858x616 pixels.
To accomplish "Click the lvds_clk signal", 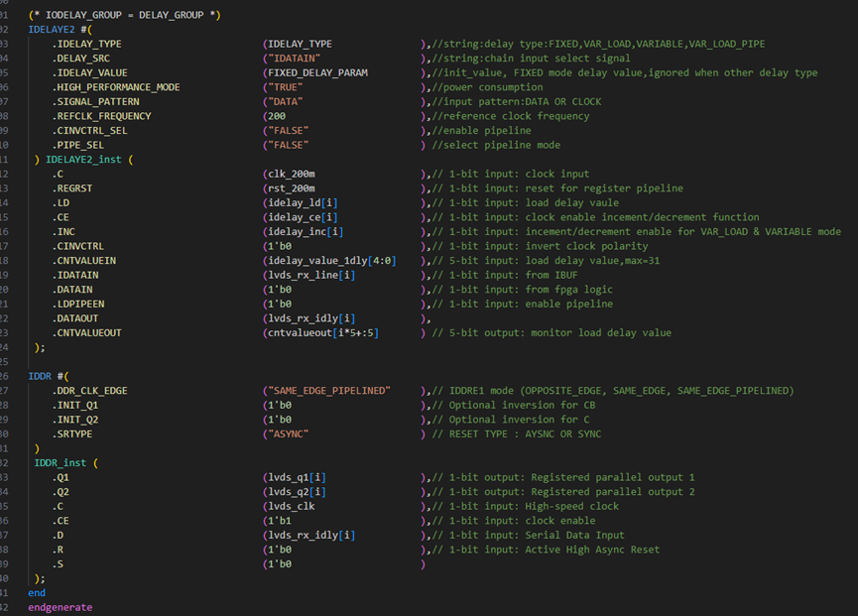I will click(292, 507).
